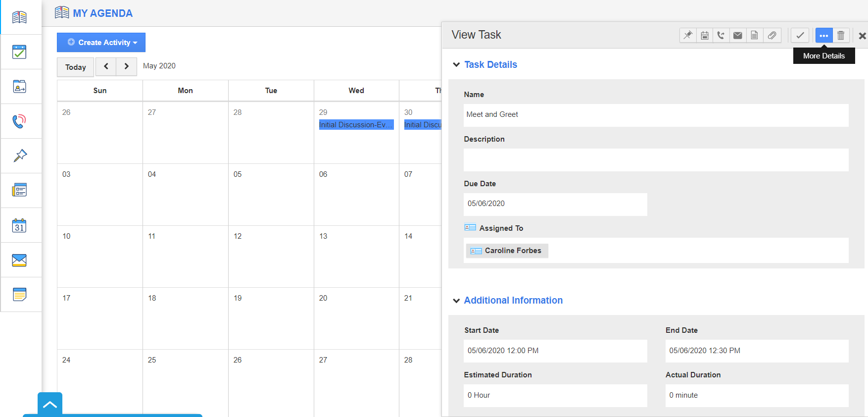Click the pushpin icon in View Task toolbar
This screenshot has width=868, height=417.
point(688,35)
